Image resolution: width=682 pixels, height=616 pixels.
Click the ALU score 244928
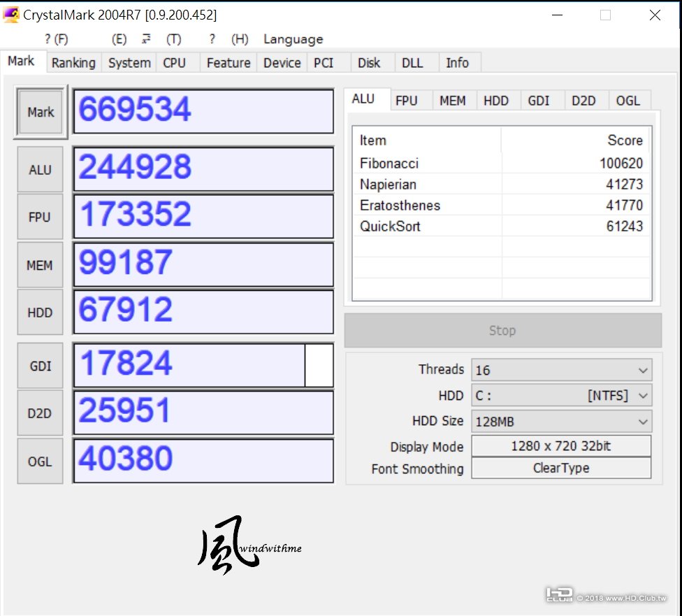coord(203,169)
